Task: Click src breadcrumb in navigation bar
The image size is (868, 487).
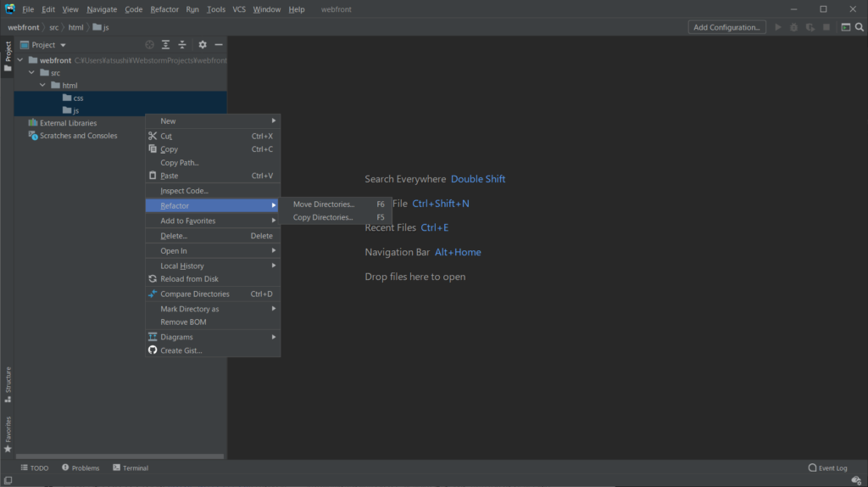Action: tap(53, 27)
